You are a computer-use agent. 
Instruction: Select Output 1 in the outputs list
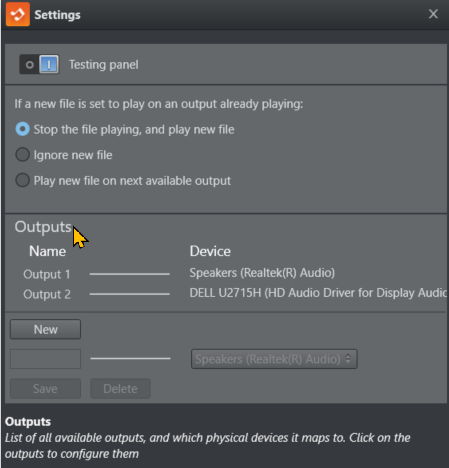point(47,274)
